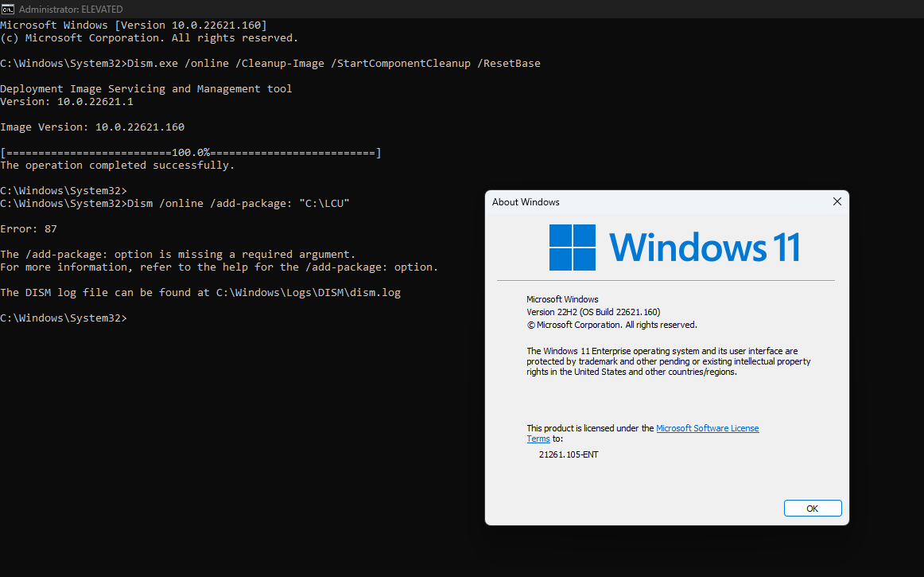Screen dimensions: 924x577
Task: Click 'Version 22H2 (OS Build 22621.160)' text
Action: point(593,312)
